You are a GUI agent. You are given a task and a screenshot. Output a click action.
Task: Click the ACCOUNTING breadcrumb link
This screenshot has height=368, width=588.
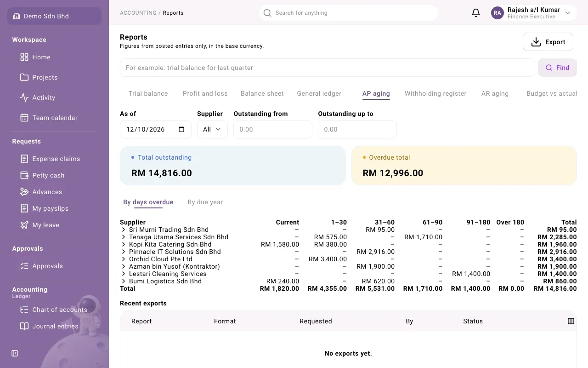pyautogui.click(x=138, y=13)
